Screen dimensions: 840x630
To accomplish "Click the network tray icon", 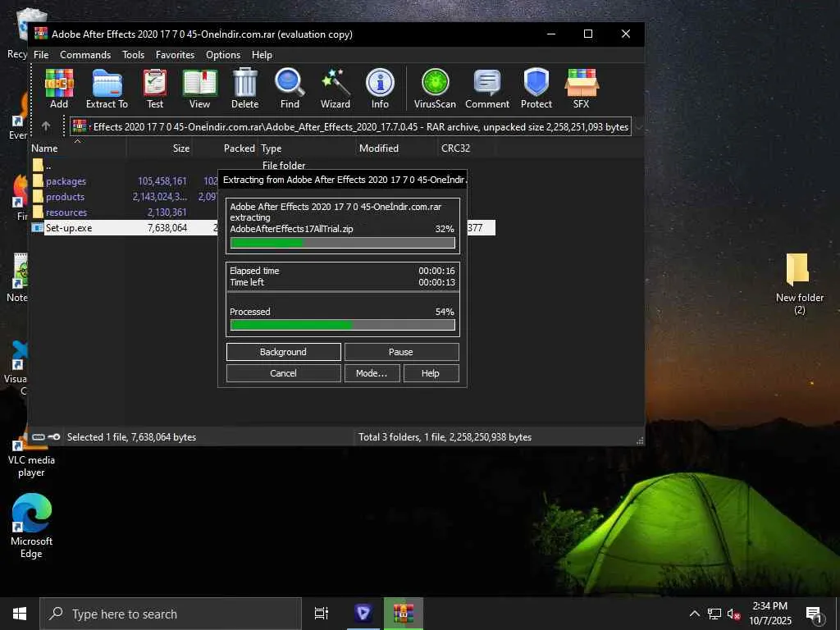I will [x=714, y=614].
